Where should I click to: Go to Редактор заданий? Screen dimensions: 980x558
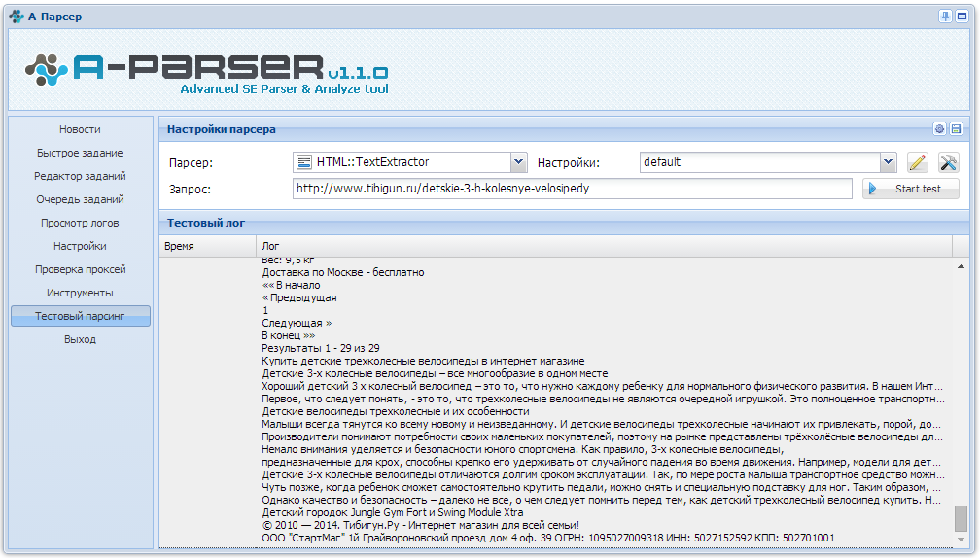click(80, 176)
